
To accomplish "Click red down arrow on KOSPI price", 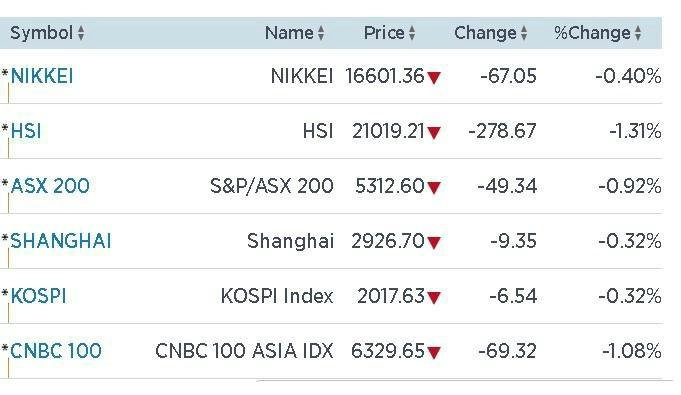I will [434, 298].
